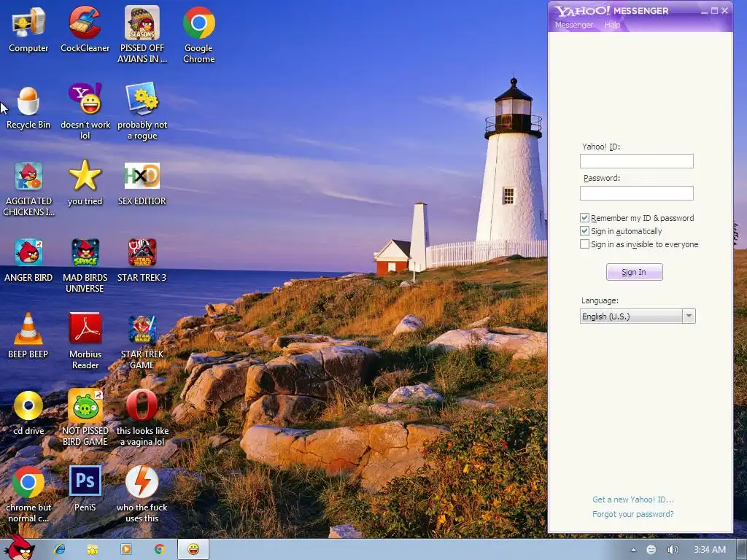Open the red brush cleaner desktop shortcut

(85, 30)
